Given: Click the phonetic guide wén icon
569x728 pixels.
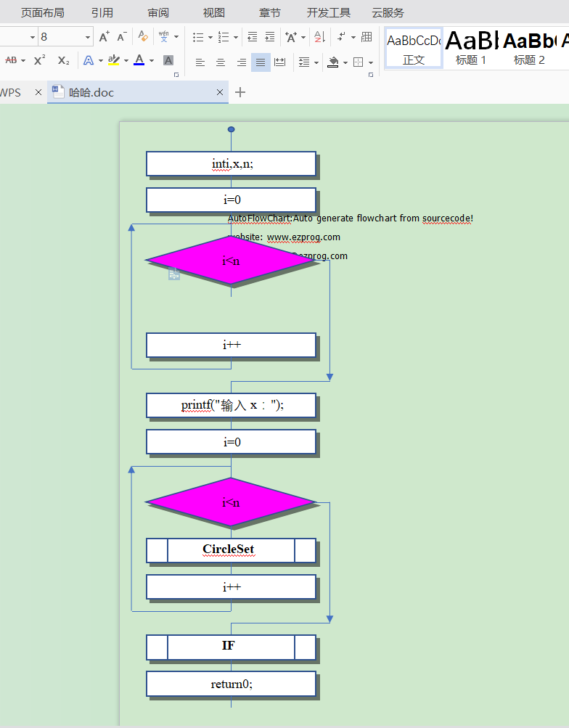Looking at the screenshot, I should coord(164,36).
